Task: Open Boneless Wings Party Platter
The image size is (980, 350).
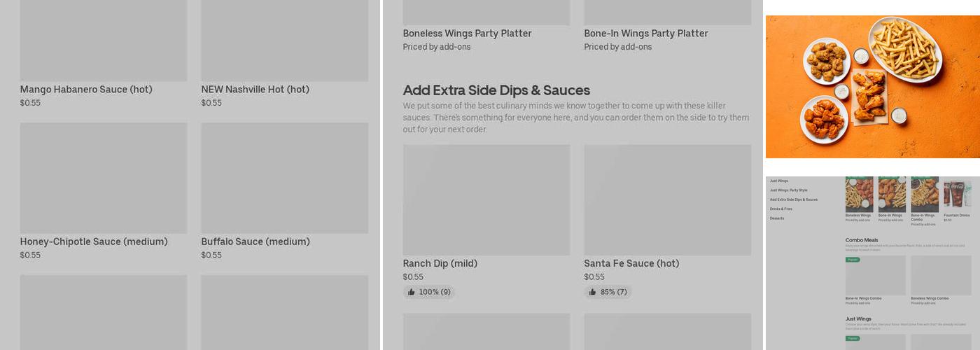Action: tap(467, 34)
